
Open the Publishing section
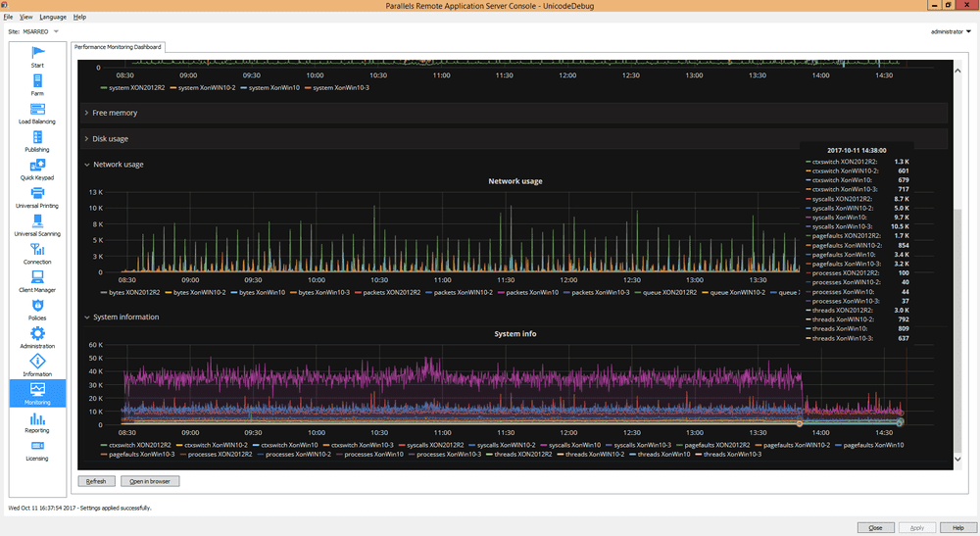tap(37, 140)
